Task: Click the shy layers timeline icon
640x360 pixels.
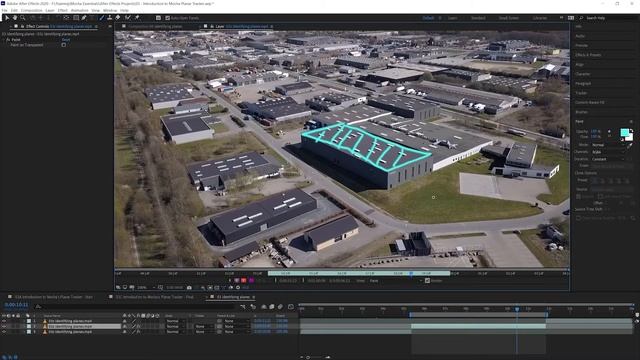Action: pos(263,307)
